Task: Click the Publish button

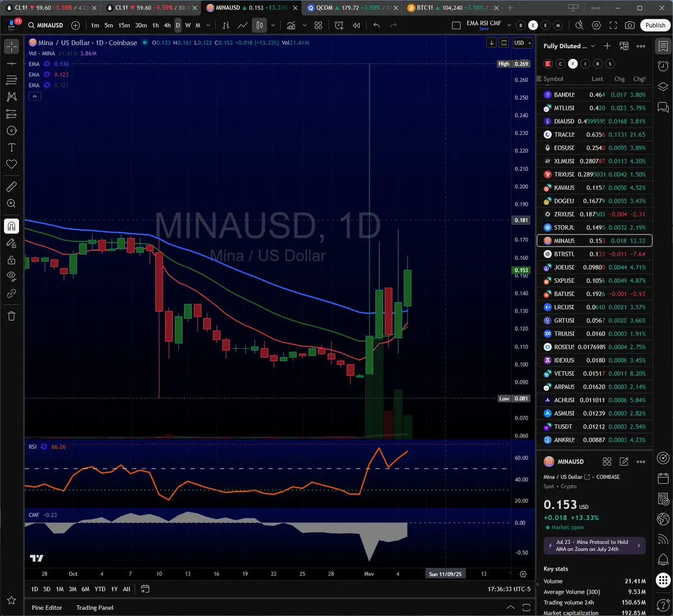Action: [655, 25]
